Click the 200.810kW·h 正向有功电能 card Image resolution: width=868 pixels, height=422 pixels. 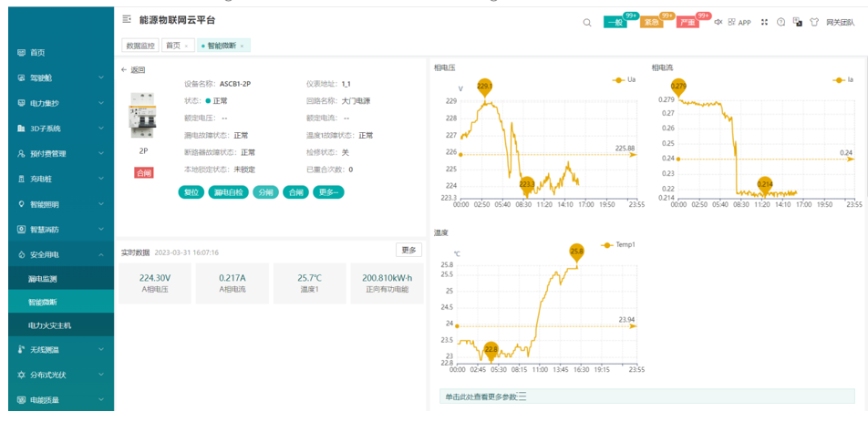pos(387,283)
